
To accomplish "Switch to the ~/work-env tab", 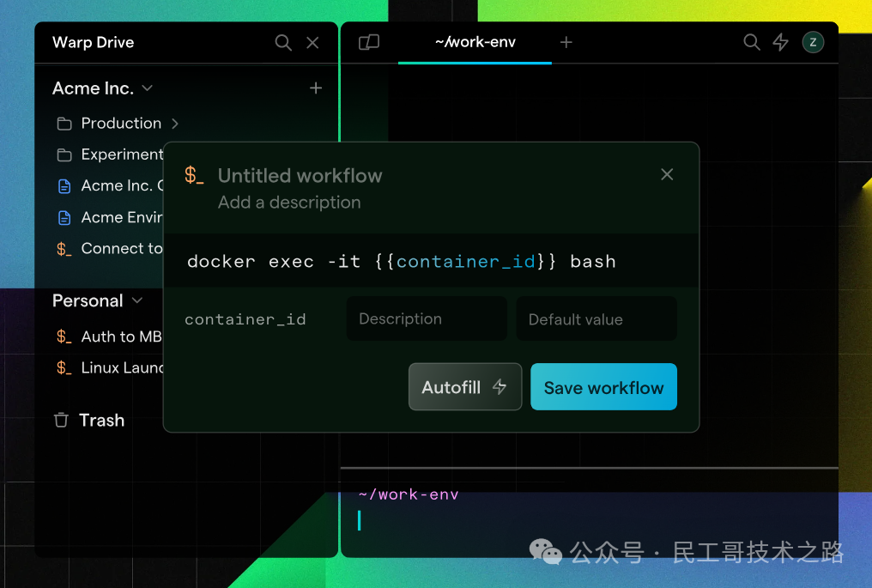I will click(x=475, y=42).
